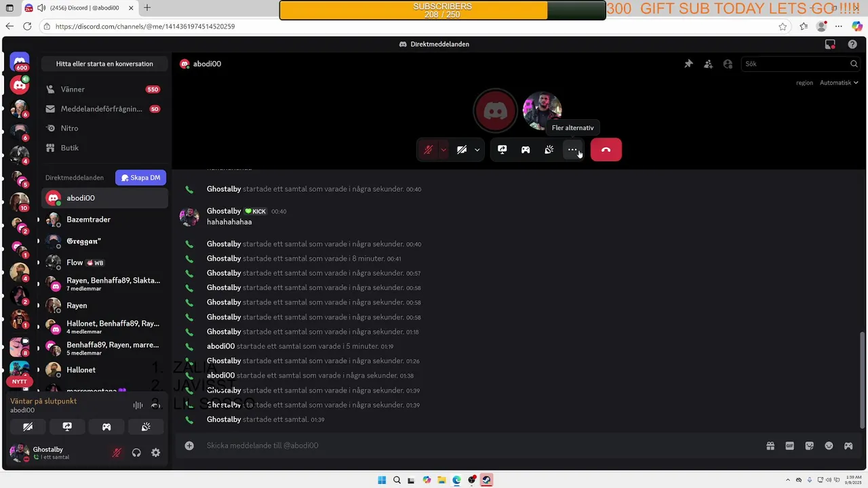Click abodi00 call entry lasting 5 minuter
This screenshot has width=868, height=488.
tap(300, 346)
